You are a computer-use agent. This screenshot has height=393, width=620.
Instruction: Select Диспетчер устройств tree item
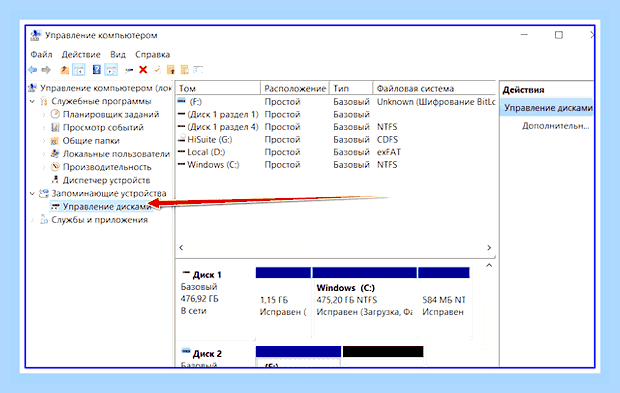tap(106, 180)
